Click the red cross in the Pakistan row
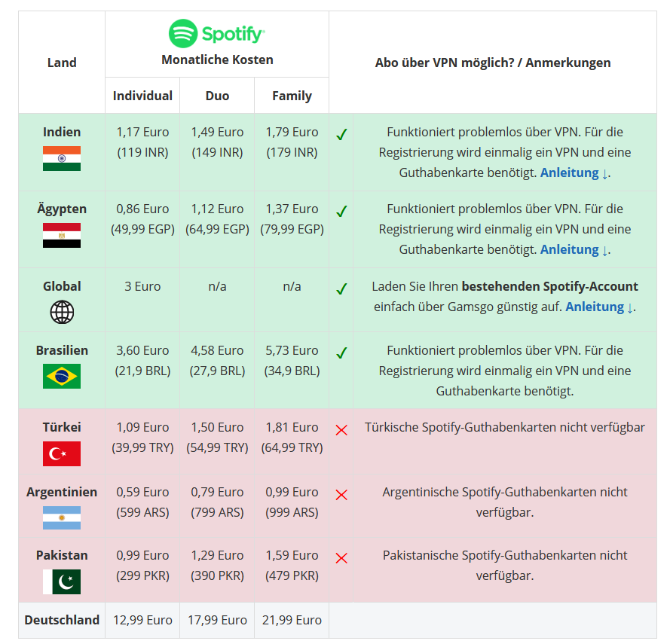This screenshot has height=644, width=670. [x=341, y=558]
